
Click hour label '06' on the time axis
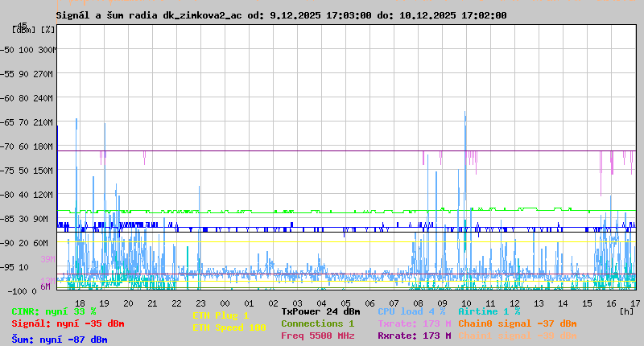(369, 303)
